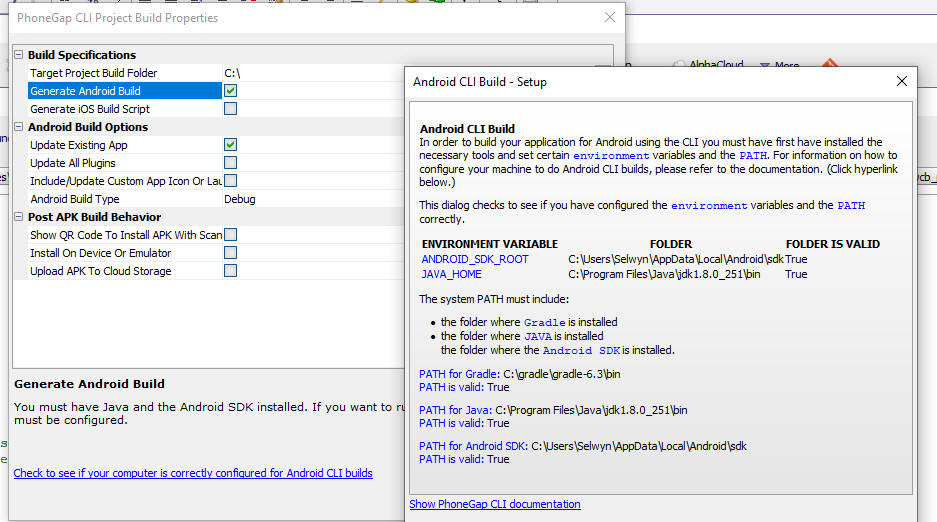The width and height of the screenshot is (937, 522).
Task: Select the Target Project Build Folder row label
Action: (x=94, y=73)
